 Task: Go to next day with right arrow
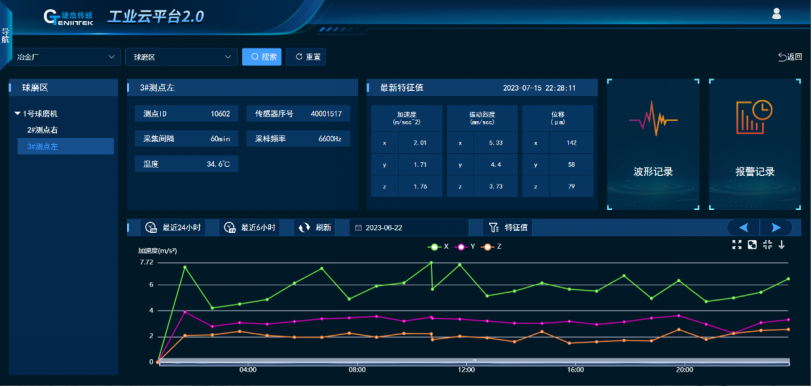[776, 227]
